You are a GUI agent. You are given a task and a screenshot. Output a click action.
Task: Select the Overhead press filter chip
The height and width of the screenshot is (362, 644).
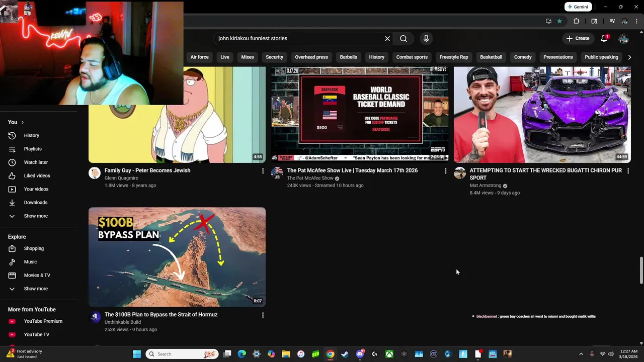pos(311,57)
